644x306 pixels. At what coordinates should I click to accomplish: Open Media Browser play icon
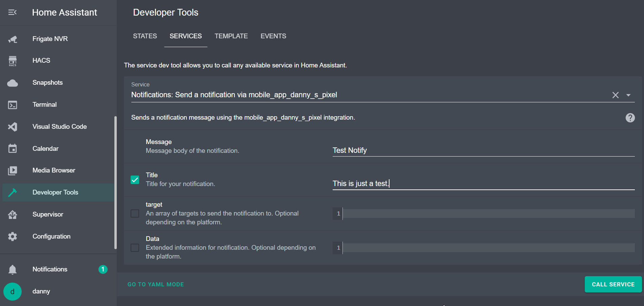click(x=13, y=170)
